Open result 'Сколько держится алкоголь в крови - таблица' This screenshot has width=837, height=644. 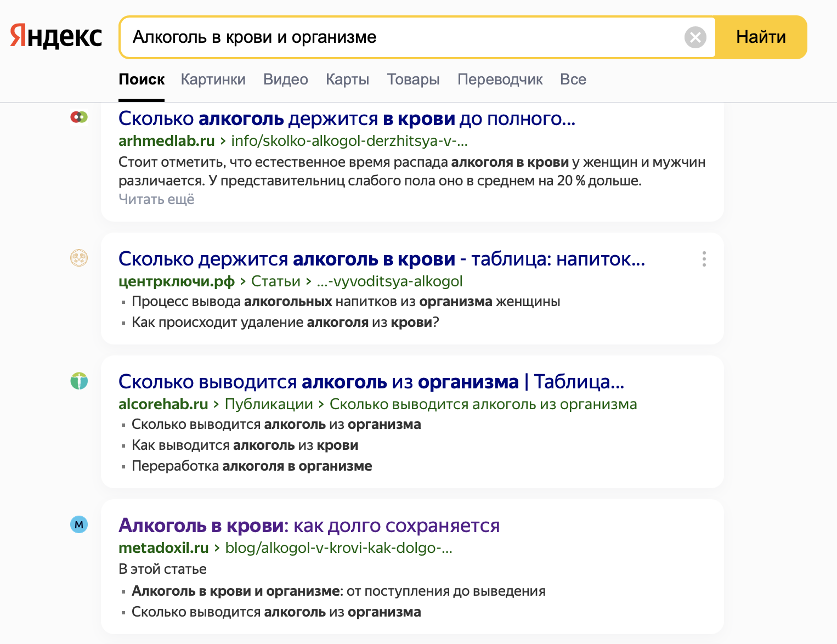[x=382, y=259]
